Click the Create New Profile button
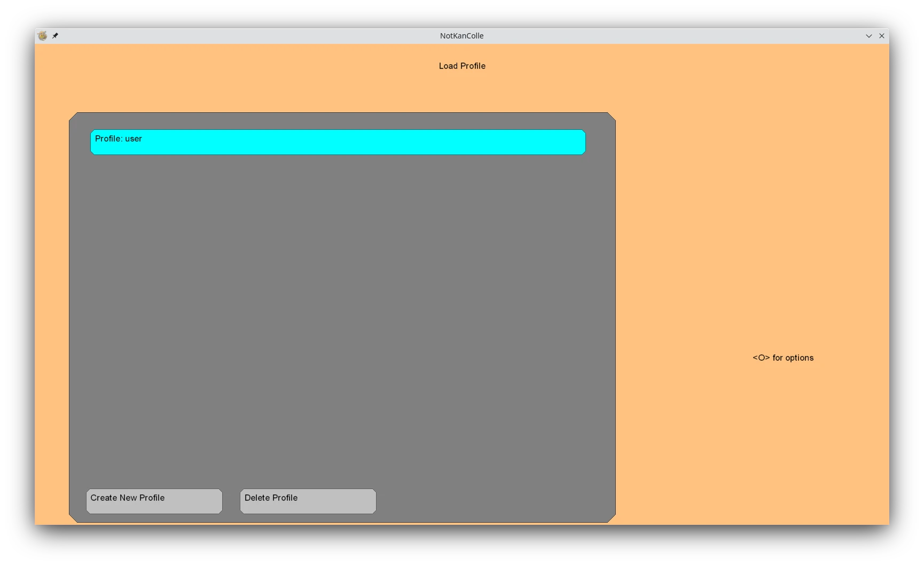This screenshot has height=566, width=924. 154,501
